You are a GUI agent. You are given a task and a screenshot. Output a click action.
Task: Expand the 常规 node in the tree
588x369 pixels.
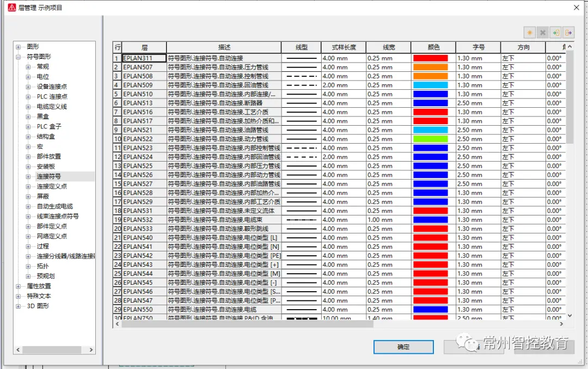pos(28,67)
